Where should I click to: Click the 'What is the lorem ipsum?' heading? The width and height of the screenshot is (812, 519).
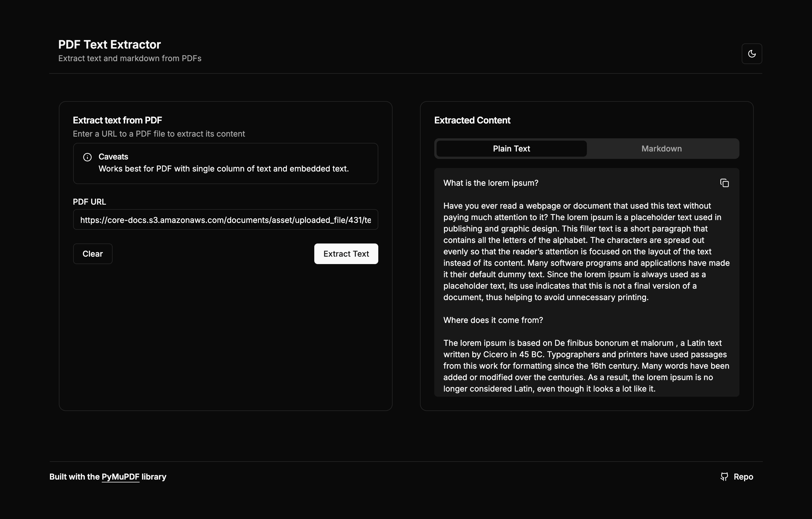pyautogui.click(x=491, y=183)
